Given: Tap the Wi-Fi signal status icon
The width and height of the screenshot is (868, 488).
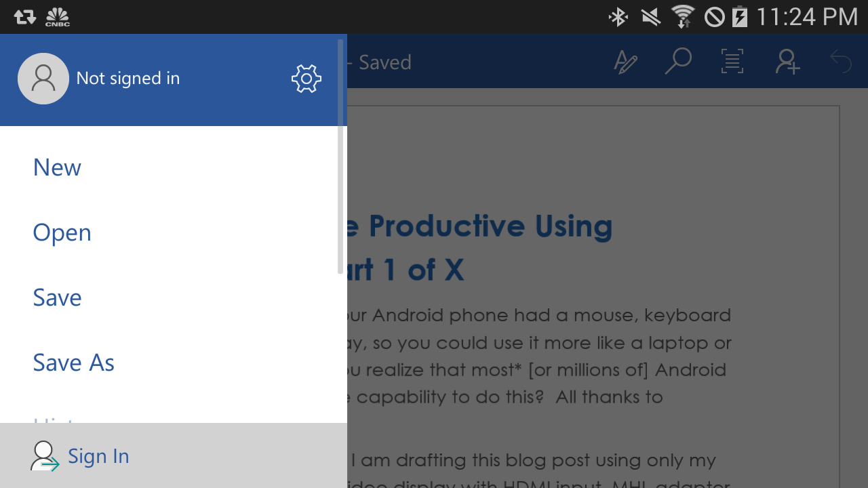Looking at the screenshot, I should coord(682,17).
